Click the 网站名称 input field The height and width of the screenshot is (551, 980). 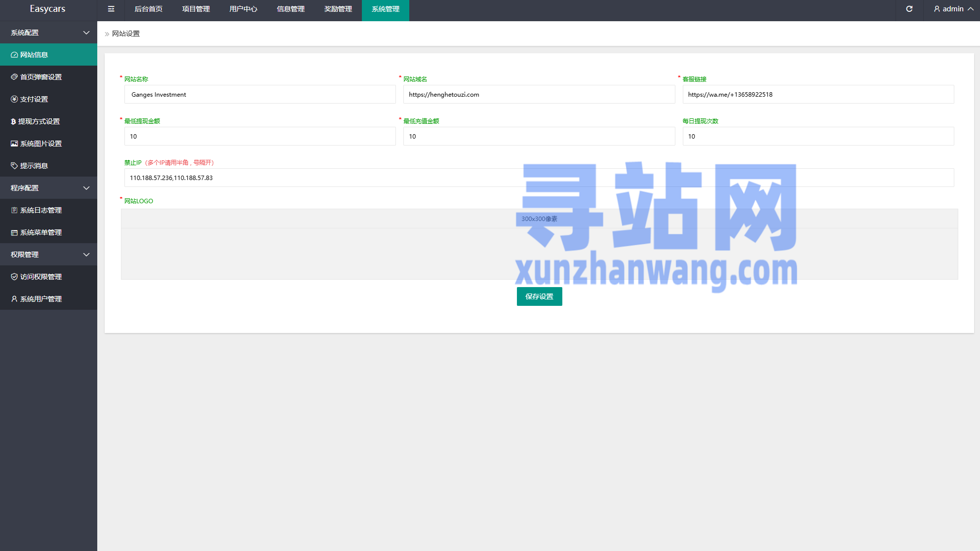(x=260, y=95)
